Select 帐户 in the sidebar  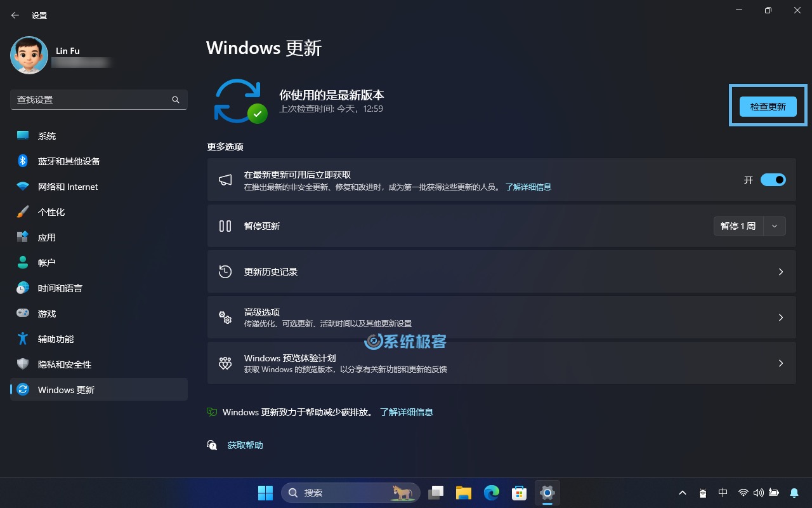(99, 263)
